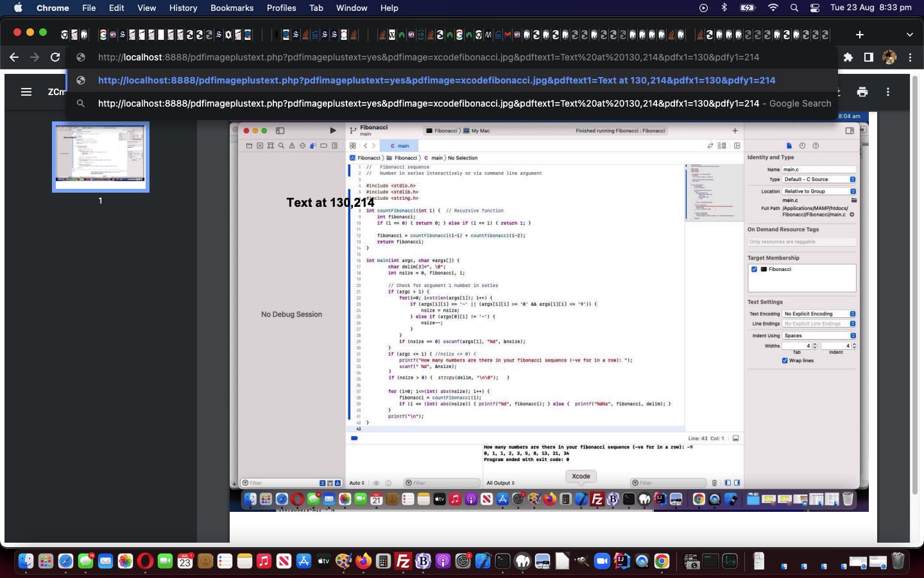Open Calendar from the Dock
Image resolution: width=924 pixels, height=578 pixels.
tap(185, 561)
